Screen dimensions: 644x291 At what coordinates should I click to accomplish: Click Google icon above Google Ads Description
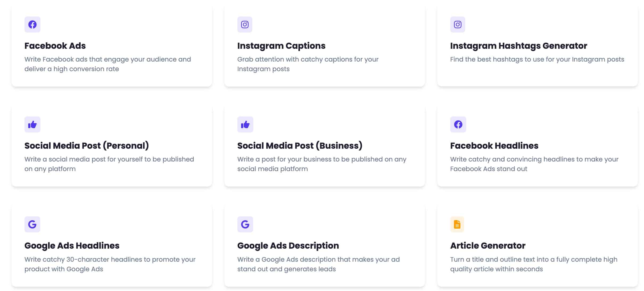point(245,224)
